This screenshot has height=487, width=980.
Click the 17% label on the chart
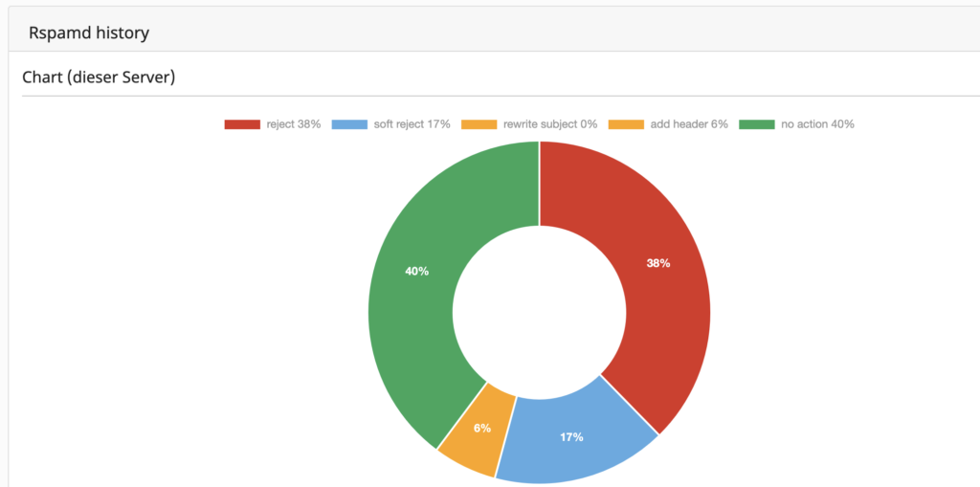(x=571, y=437)
